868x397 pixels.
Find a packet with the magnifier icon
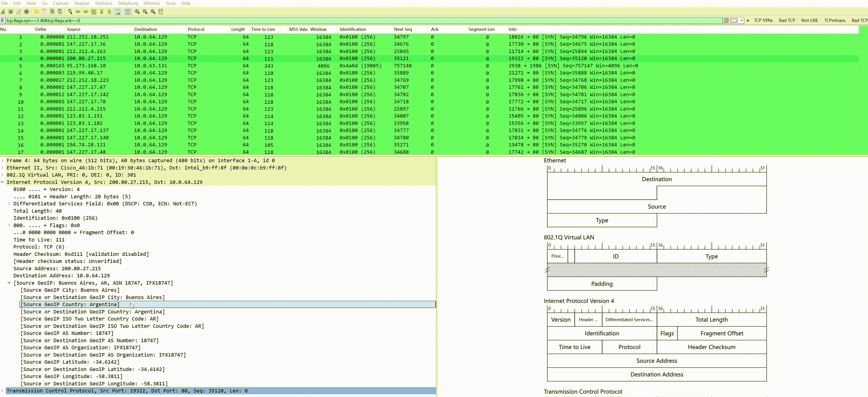tap(70, 11)
